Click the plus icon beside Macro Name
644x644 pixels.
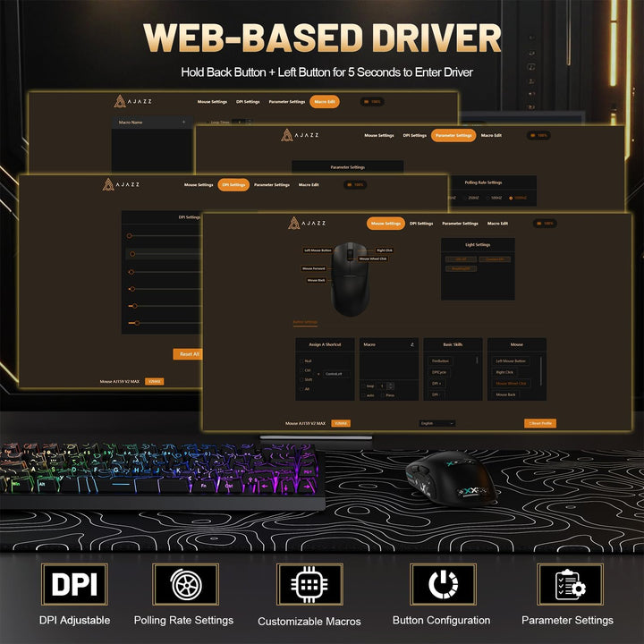coord(183,122)
